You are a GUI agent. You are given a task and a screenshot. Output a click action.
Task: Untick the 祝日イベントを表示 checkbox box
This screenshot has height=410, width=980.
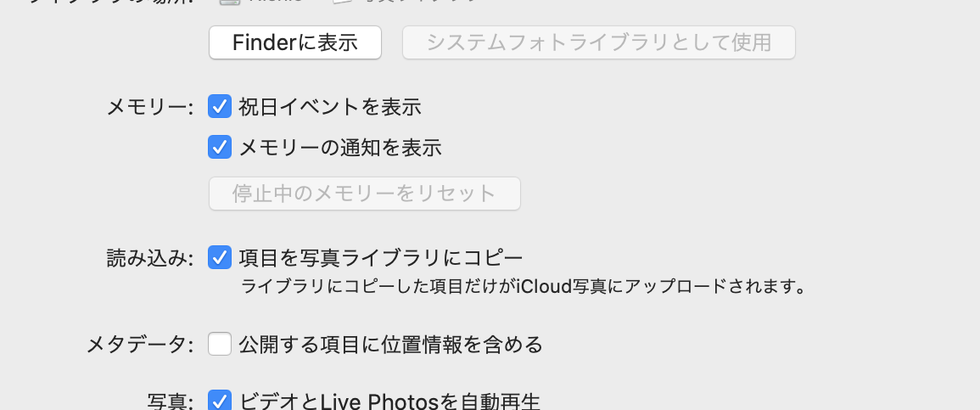coord(220,106)
